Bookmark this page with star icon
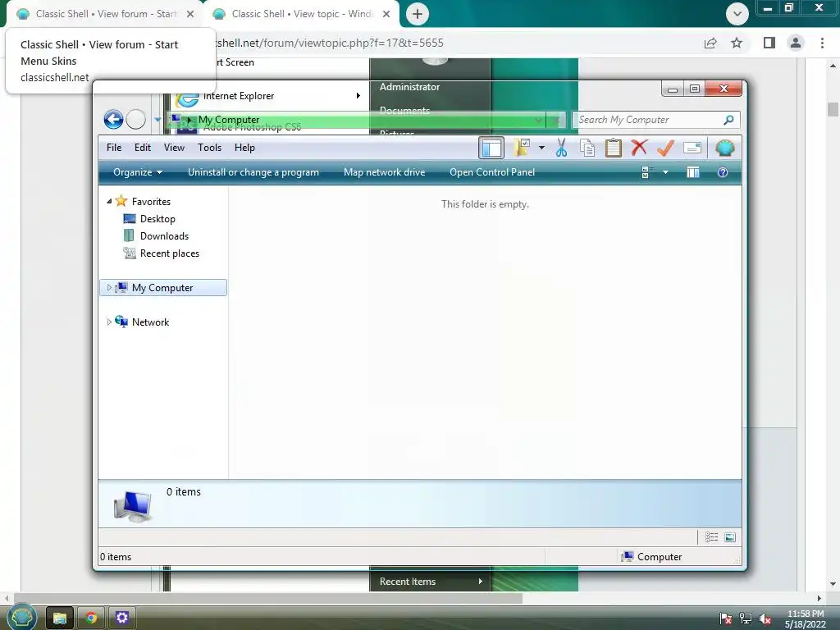The image size is (840, 630). pyautogui.click(x=737, y=43)
